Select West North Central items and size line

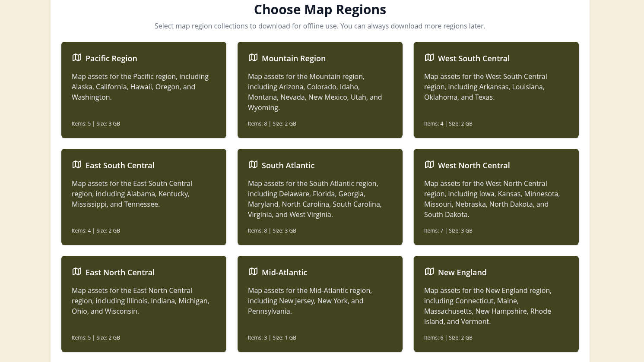[448, 231]
